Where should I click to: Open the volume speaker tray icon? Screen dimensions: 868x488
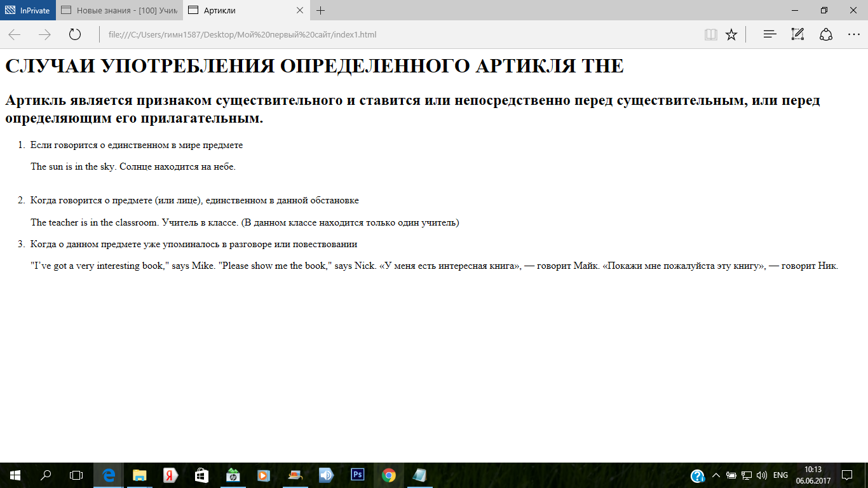click(763, 475)
